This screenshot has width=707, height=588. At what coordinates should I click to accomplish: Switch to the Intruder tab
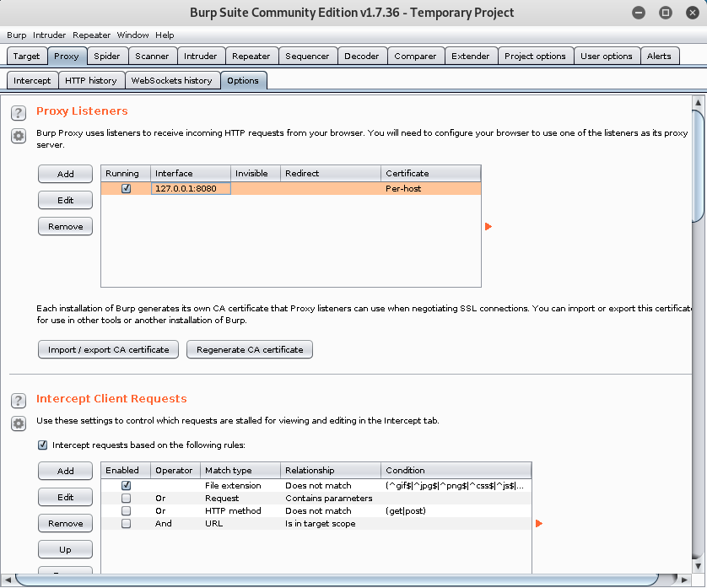[200, 57]
